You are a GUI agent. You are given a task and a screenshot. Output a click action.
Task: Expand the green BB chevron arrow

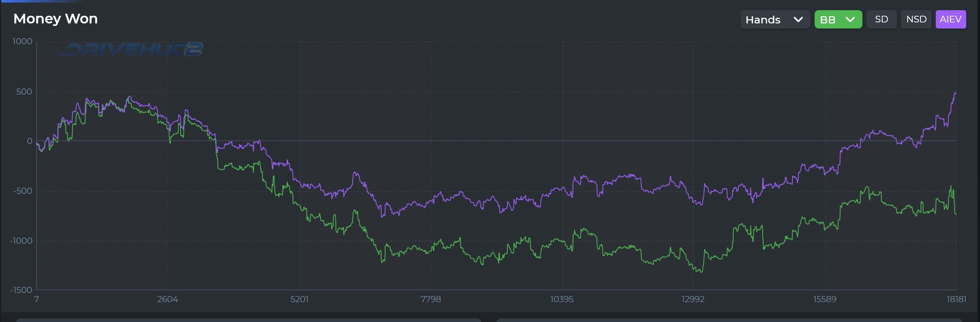pos(850,19)
